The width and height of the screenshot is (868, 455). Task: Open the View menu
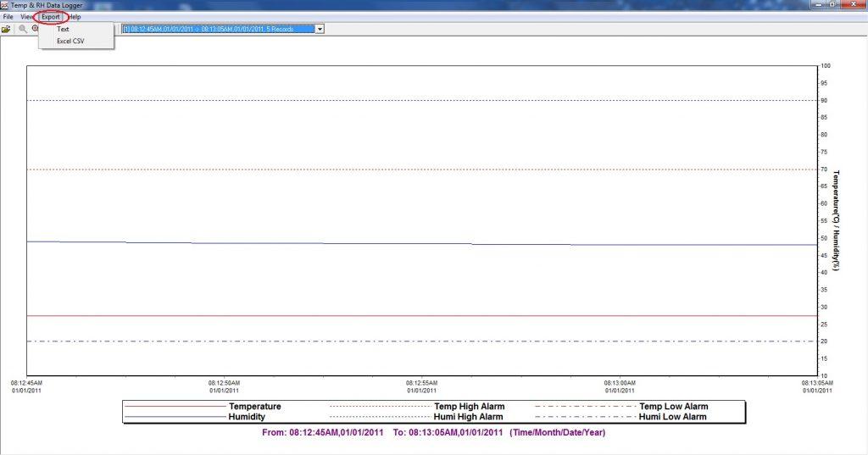[x=26, y=17]
